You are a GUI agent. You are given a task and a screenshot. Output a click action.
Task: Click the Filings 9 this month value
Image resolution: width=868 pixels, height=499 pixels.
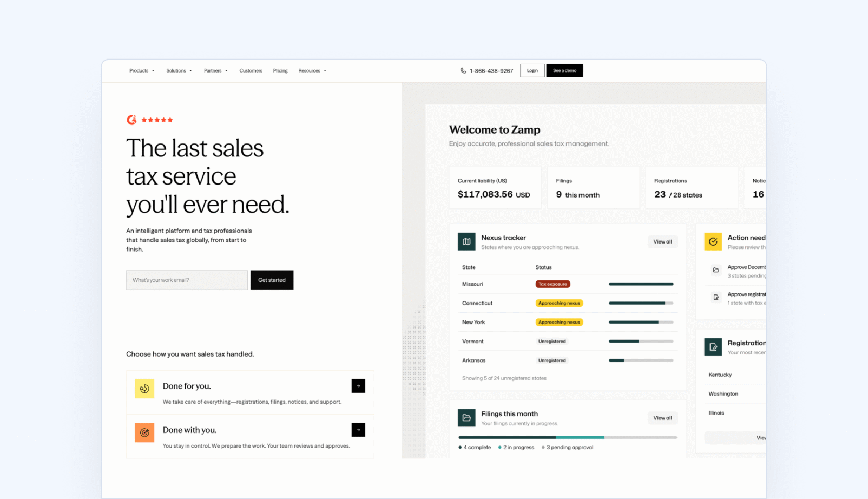click(577, 194)
